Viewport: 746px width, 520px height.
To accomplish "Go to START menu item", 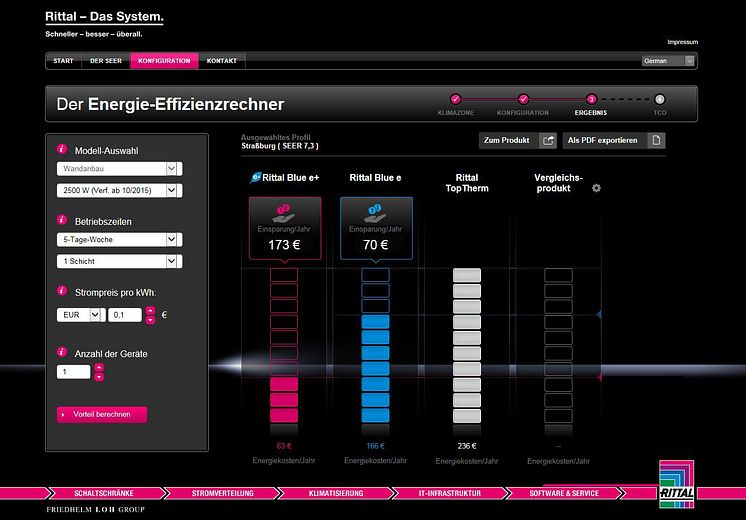I will [x=63, y=61].
